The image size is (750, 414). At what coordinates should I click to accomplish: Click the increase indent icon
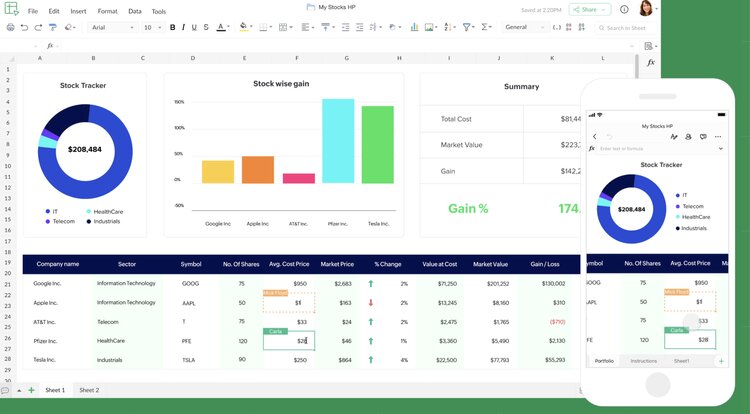tap(359, 28)
